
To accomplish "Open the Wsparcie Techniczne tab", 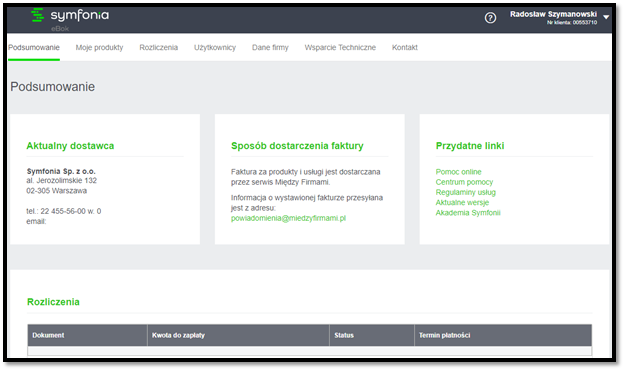I will click(x=340, y=47).
